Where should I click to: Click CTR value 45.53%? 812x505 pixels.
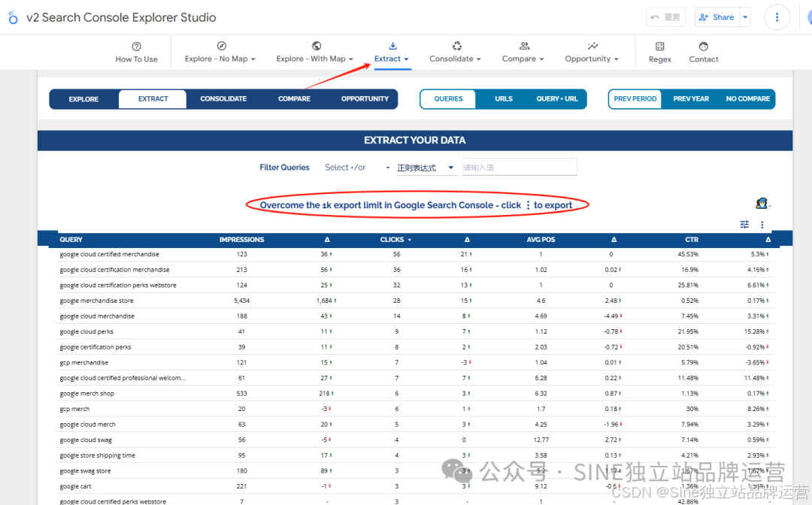tap(688, 254)
